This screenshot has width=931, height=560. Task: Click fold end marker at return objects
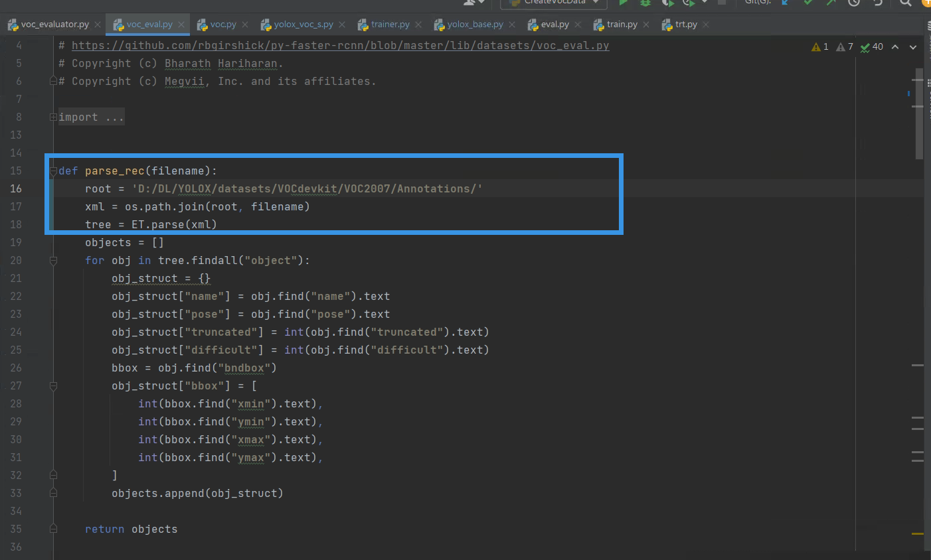click(x=53, y=529)
